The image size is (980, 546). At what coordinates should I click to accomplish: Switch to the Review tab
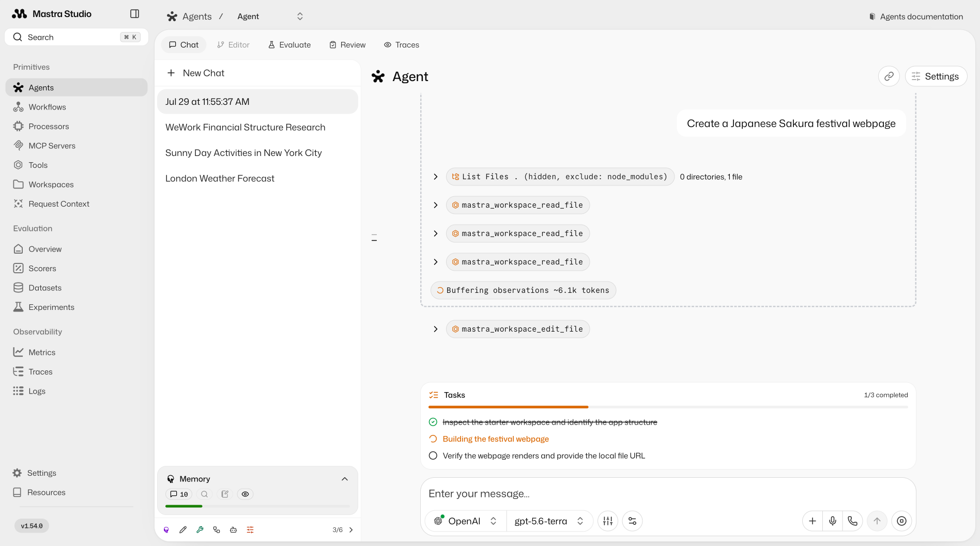[347, 45]
